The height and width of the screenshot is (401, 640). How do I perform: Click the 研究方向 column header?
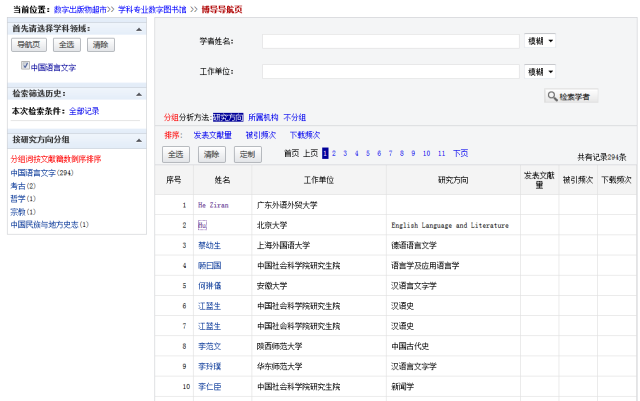(x=453, y=180)
